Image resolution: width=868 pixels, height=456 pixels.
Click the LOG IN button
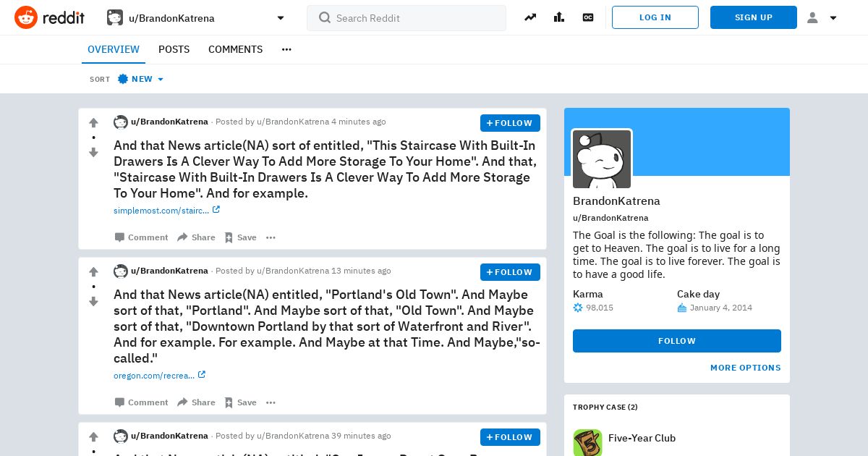point(655,17)
